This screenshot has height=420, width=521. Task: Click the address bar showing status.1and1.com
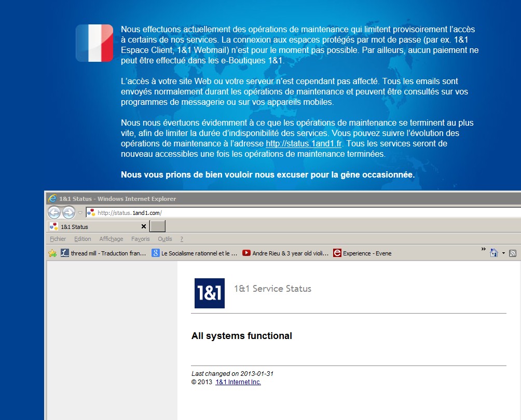pos(304,212)
